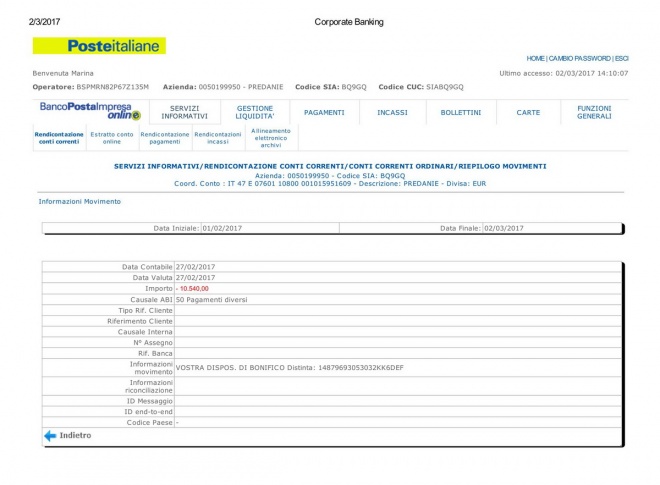Image resolution: width=660 pixels, height=485 pixels.
Task: Click the blue Indietro back arrow
Action: tap(49, 436)
